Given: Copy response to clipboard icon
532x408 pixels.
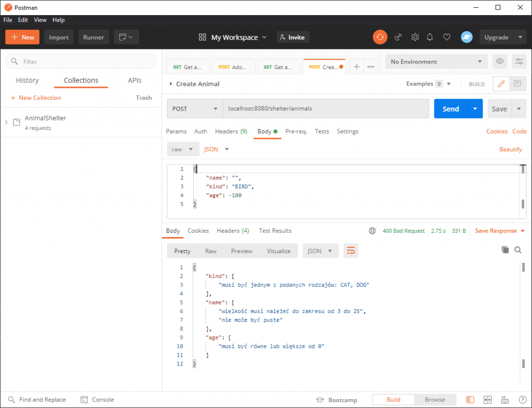Looking at the screenshot, I should pyautogui.click(x=505, y=250).
